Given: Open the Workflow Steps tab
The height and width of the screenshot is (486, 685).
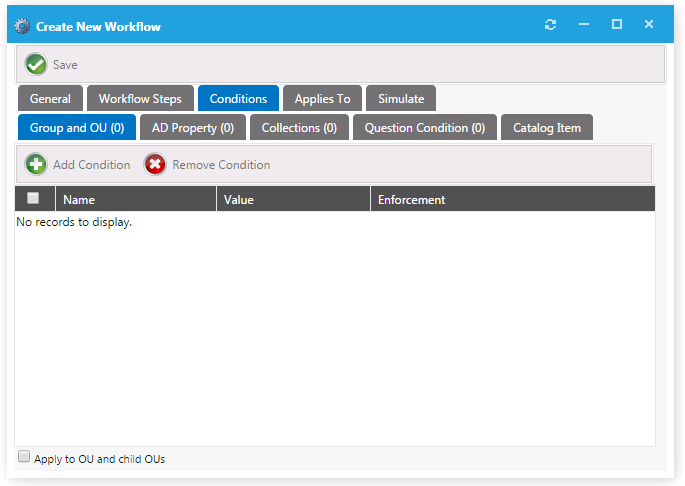Looking at the screenshot, I should (140, 99).
